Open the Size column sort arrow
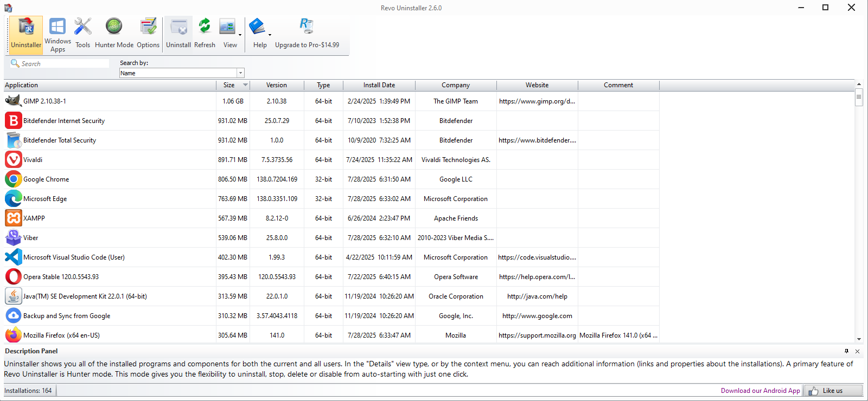This screenshot has width=868, height=401. pyautogui.click(x=245, y=85)
